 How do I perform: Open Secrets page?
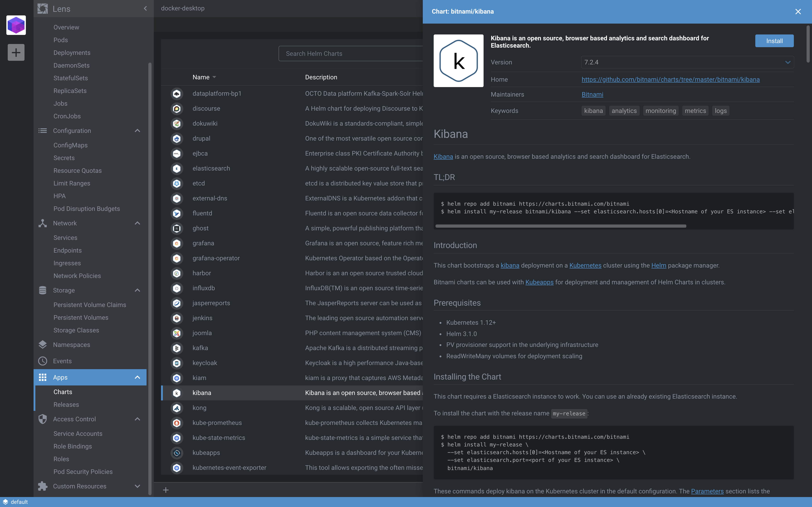click(x=64, y=158)
